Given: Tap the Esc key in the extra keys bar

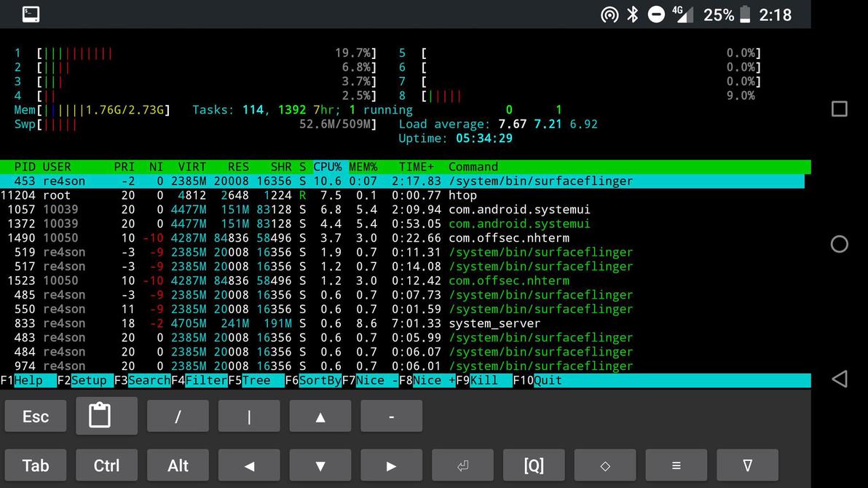Looking at the screenshot, I should click(35, 416).
